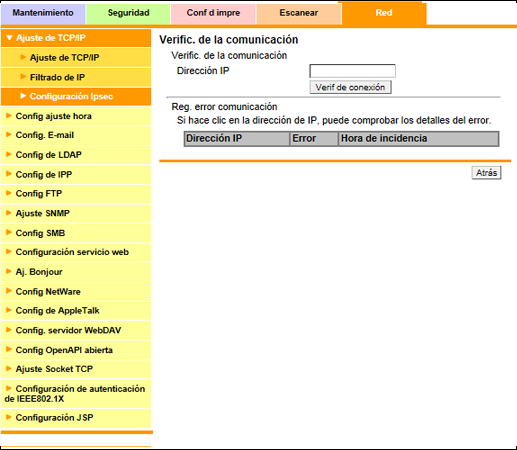Screen dimensions: 517x450
Task: Click the arrow icon beside Config OpenAPI abierta
Action: (x=9, y=349)
